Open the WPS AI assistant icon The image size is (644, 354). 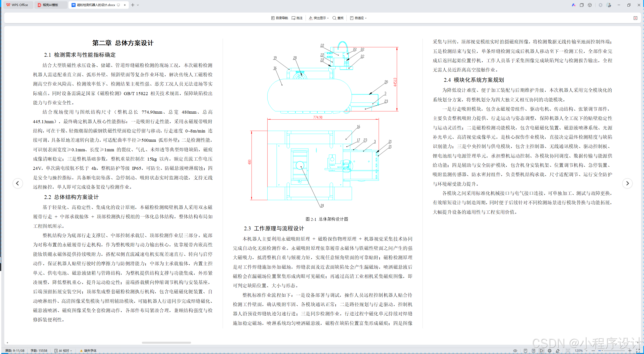574,5
